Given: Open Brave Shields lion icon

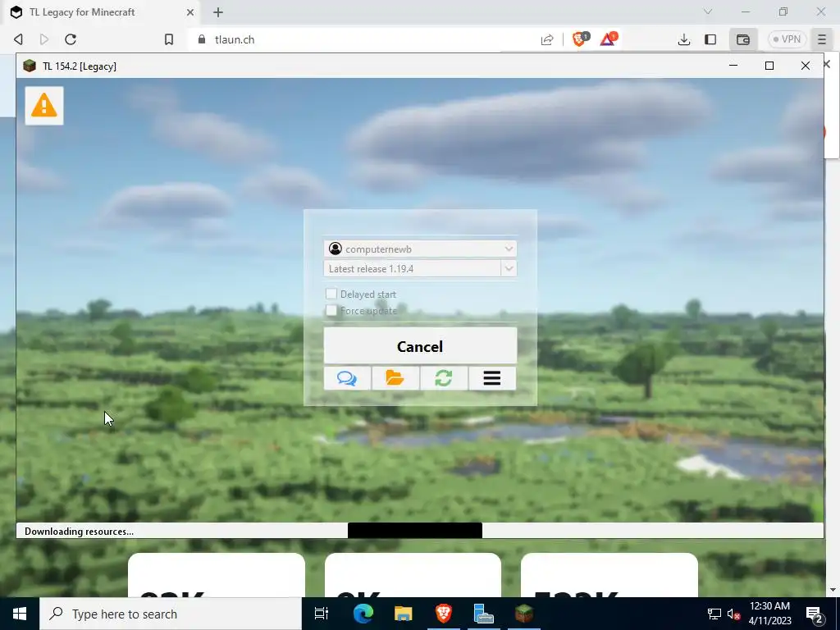Looking at the screenshot, I should click(x=580, y=39).
